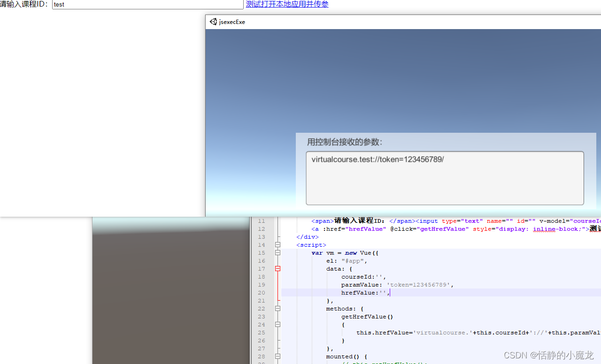The height and width of the screenshot is (364, 601).
Task: Click the <span> tag line with 请输入课程ID on line 11
Action: pyautogui.click(x=456, y=221)
